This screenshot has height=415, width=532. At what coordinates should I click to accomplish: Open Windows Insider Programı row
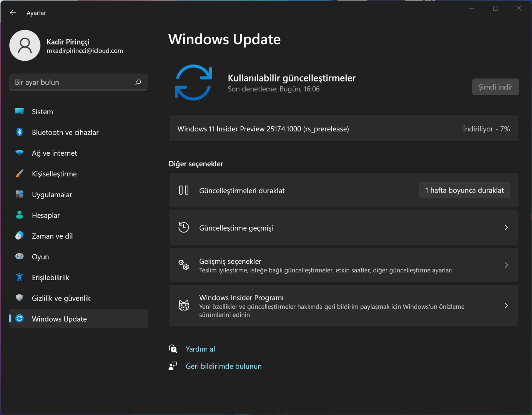click(344, 305)
